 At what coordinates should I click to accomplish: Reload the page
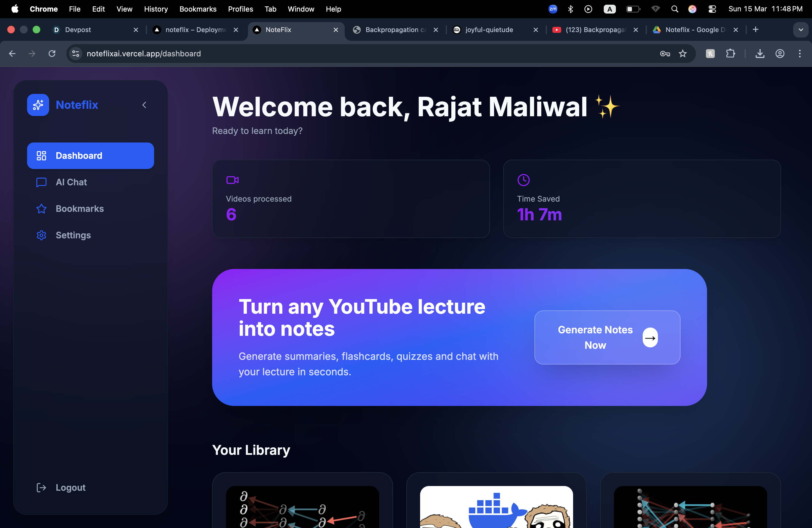pos(52,54)
